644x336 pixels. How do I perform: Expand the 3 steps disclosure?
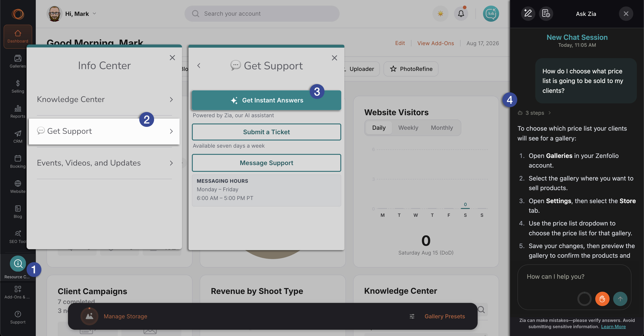534,113
